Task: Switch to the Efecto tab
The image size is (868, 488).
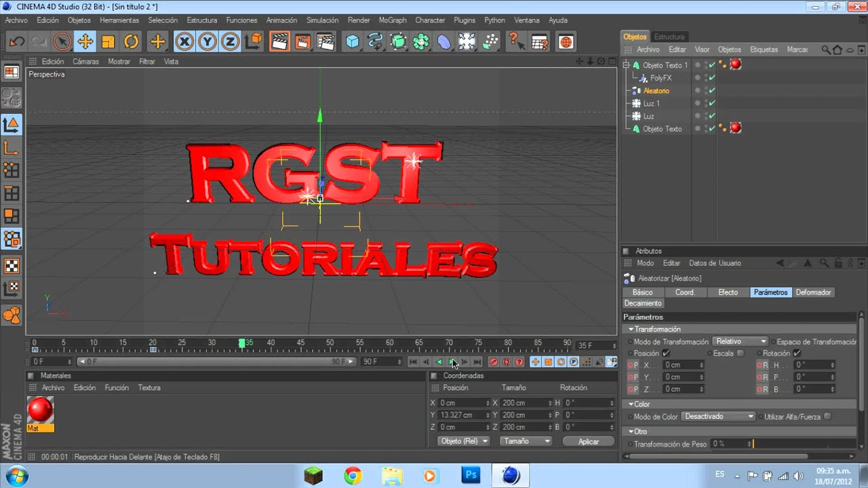Action: pos(728,292)
